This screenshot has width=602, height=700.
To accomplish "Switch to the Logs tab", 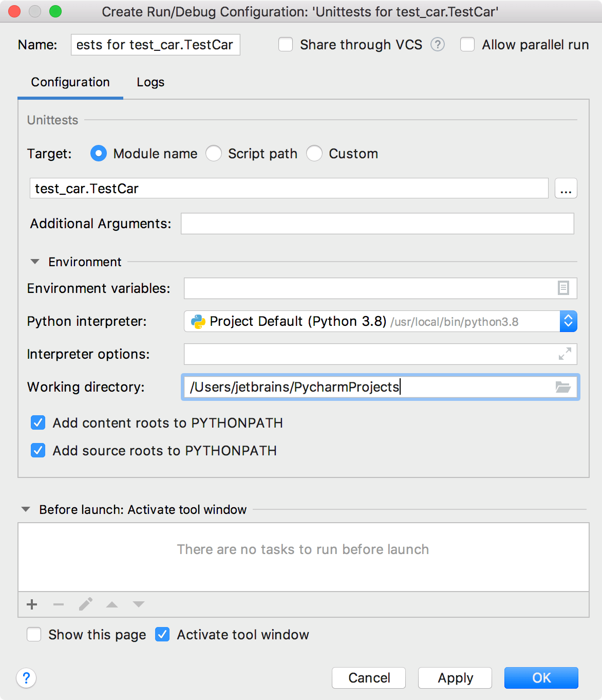I will point(149,82).
